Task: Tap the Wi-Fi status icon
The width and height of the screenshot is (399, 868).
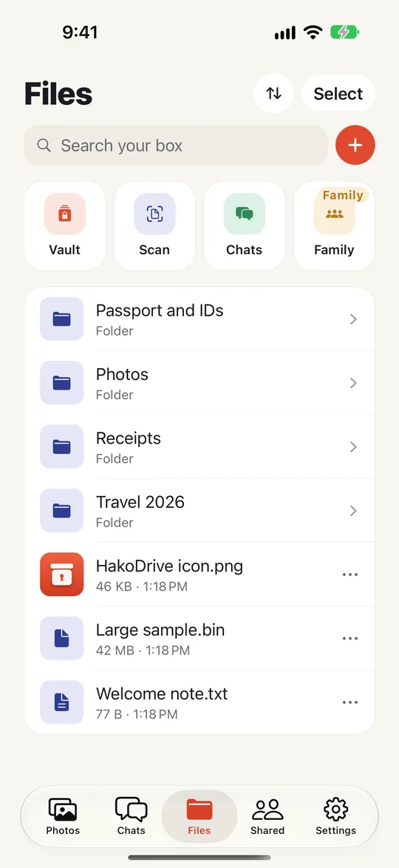Action: tap(313, 33)
